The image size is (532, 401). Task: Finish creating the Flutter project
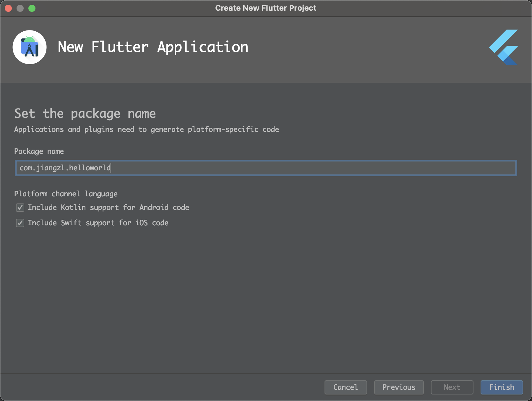502,387
